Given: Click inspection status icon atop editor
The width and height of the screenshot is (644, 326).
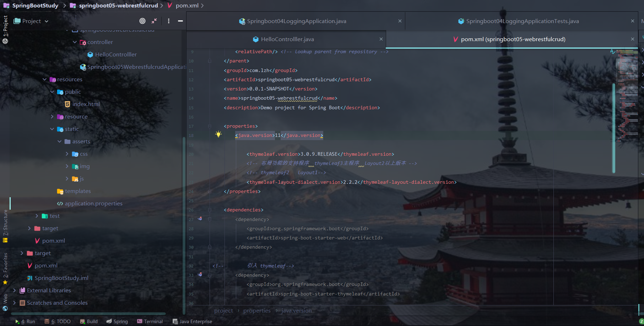Looking at the screenshot, I should pyautogui.click(x=612, y=52).
